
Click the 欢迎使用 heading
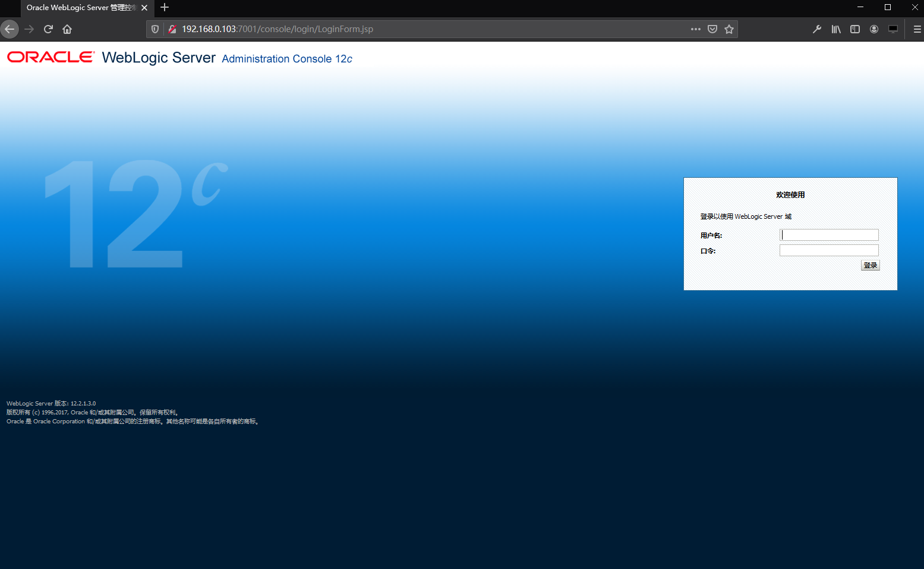pyautogui.click(x=790, y=195)
